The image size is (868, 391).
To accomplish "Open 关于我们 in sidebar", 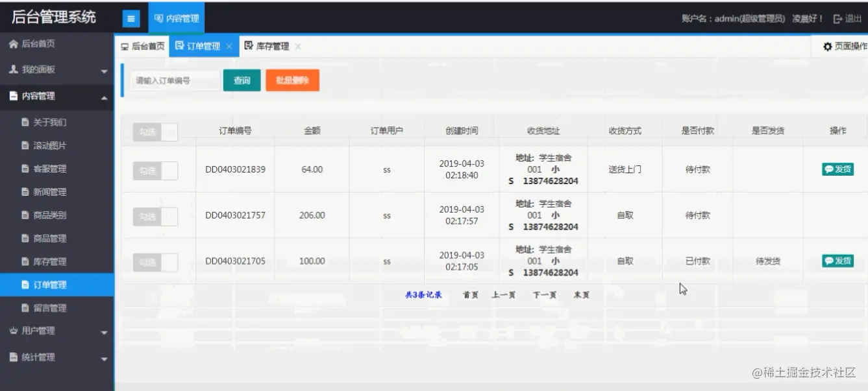I will (x=57, y=122).
